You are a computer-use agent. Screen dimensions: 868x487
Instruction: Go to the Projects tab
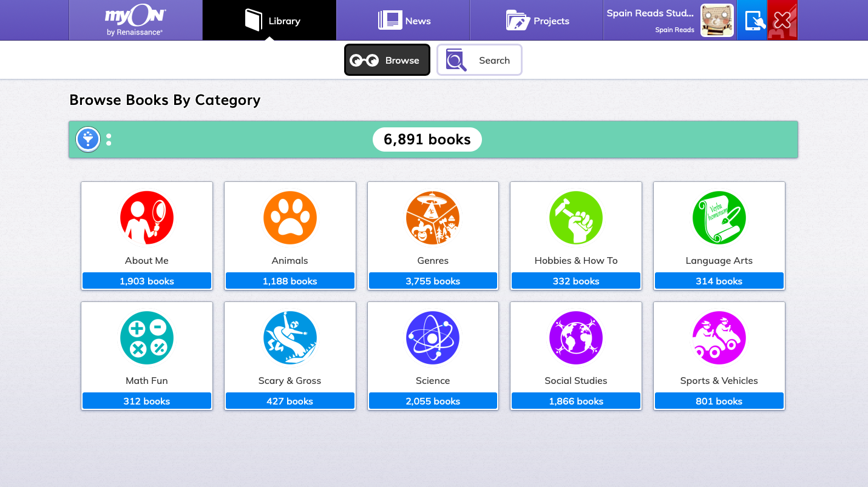point(537,21)
